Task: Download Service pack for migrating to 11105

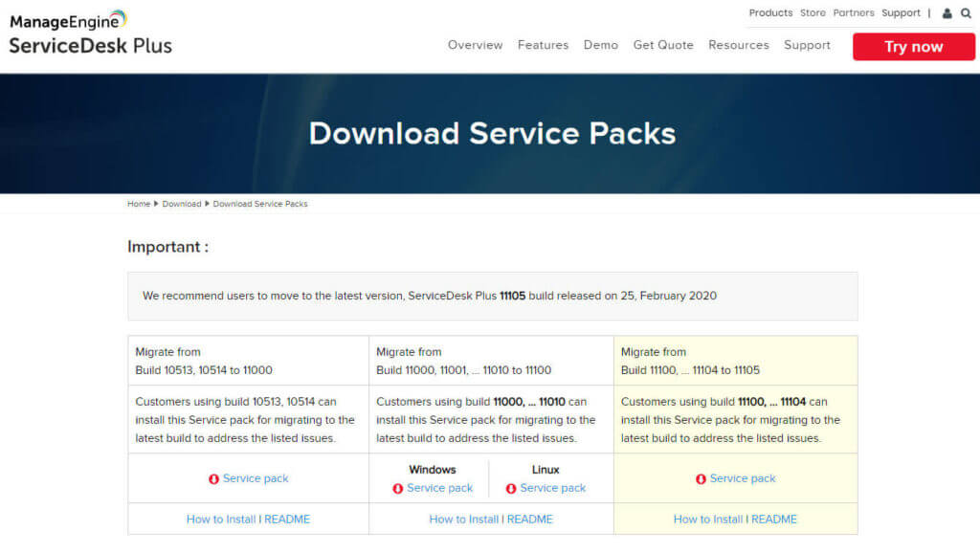Action: (743, 478)
